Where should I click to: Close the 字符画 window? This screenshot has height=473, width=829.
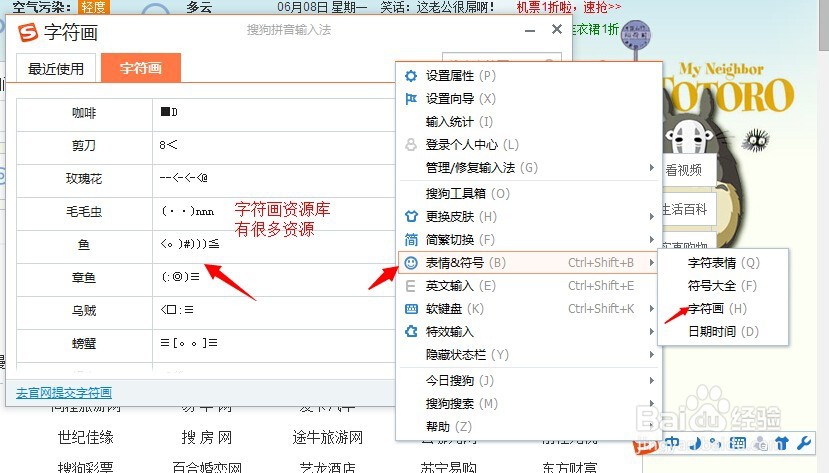pos(557,30)
